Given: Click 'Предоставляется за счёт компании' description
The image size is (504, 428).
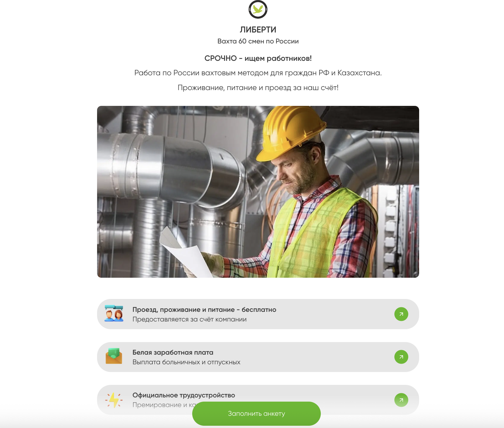Looking at the screenshot, I should tap(190, 319).
